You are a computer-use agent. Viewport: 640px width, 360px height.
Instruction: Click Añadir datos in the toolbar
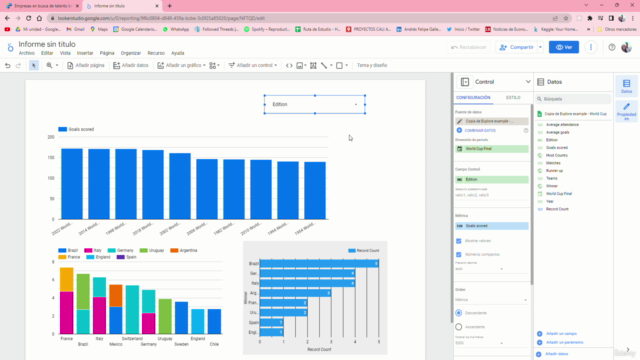tap(131, 65)
